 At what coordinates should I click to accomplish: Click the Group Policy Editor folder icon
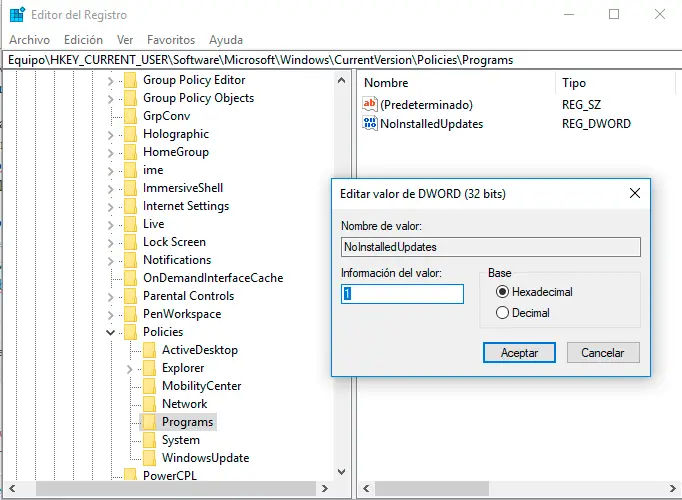(130, 80)
